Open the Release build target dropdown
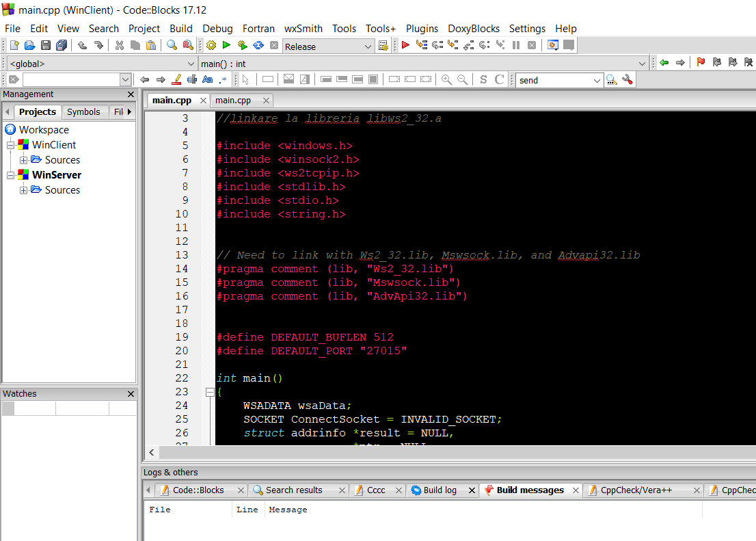 coord(368,47)
